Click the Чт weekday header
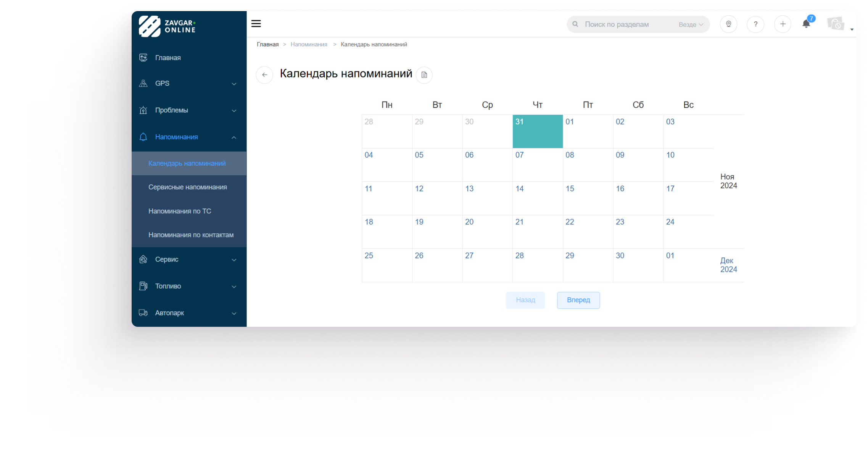 point(537,105)
